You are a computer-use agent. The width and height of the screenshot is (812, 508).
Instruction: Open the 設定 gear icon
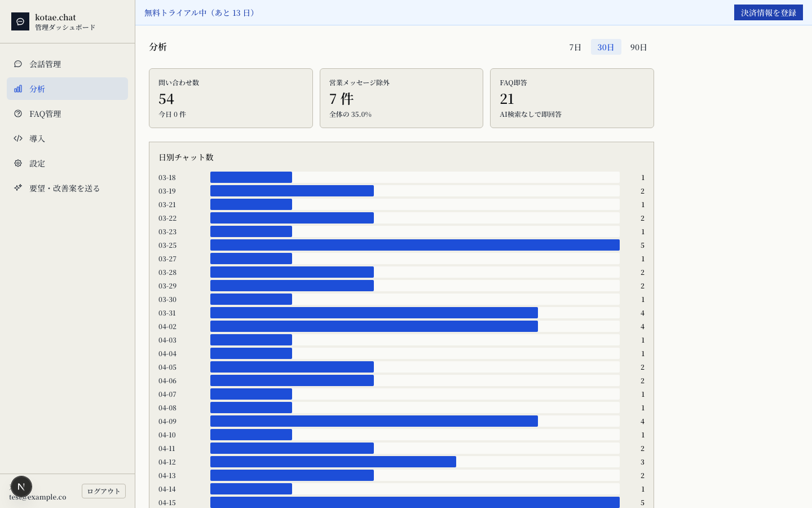18,163
